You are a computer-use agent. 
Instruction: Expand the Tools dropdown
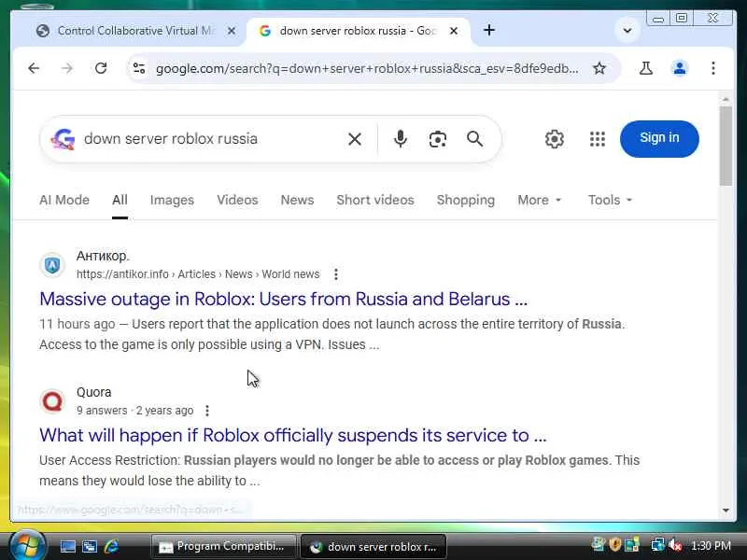click(x=610, y=200)
